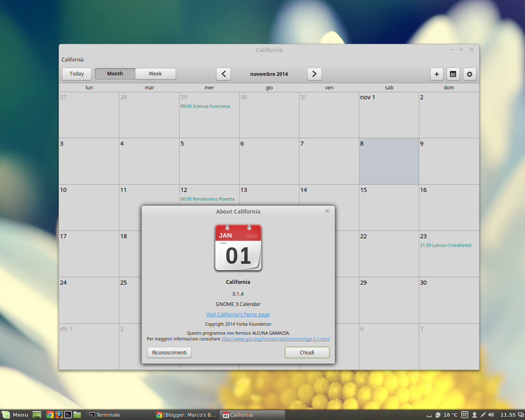Select October 27 day cell

89,115
